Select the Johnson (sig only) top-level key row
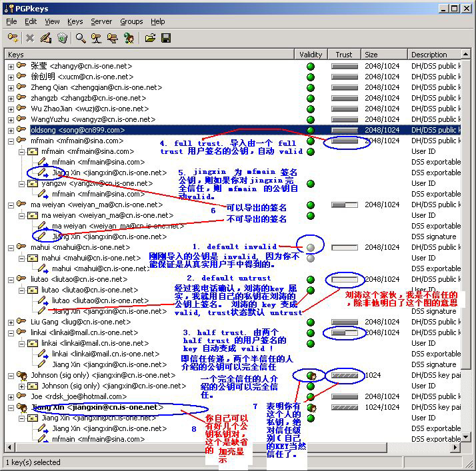Viewport: 476px width, 471px height. click(234, 376)
